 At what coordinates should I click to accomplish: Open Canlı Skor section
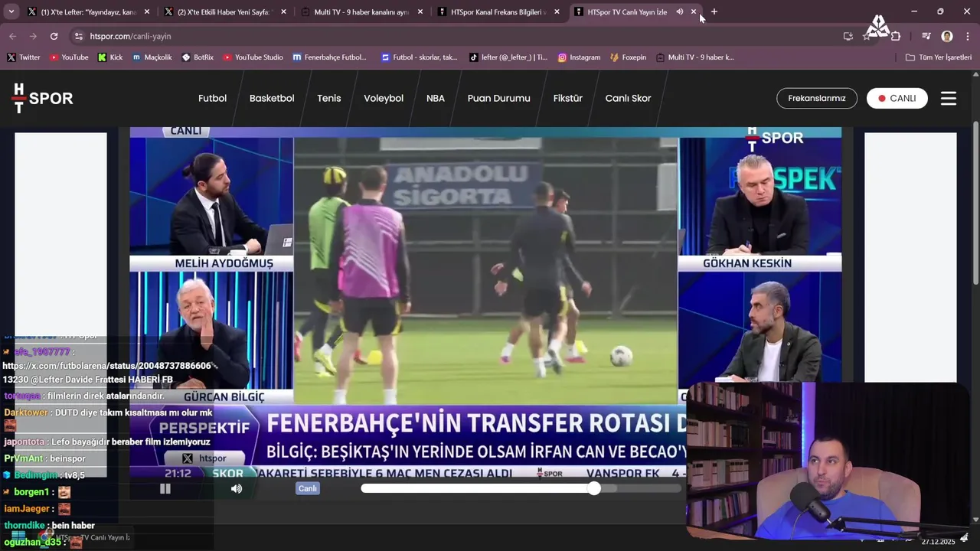click(628, 98)
